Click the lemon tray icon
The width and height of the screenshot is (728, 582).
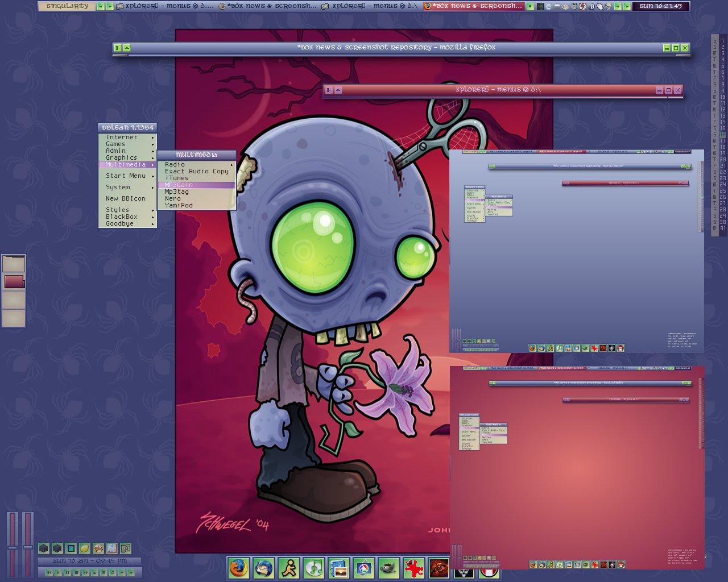[x=85, y=548]
